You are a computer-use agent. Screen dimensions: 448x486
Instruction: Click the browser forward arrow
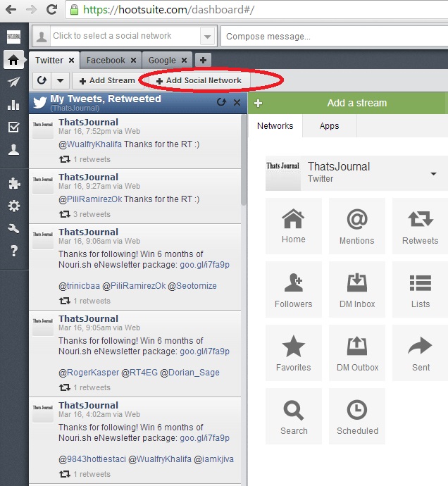(x=31, y=10)
